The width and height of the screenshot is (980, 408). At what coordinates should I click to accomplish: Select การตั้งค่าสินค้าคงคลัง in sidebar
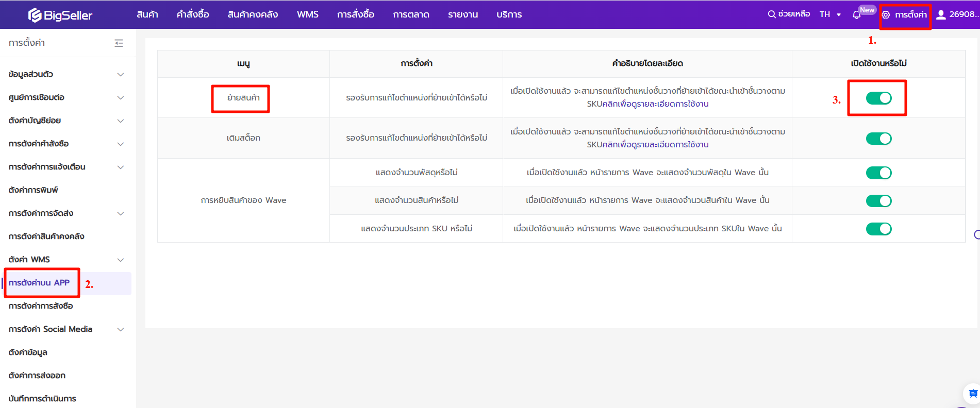coord(46,236)
